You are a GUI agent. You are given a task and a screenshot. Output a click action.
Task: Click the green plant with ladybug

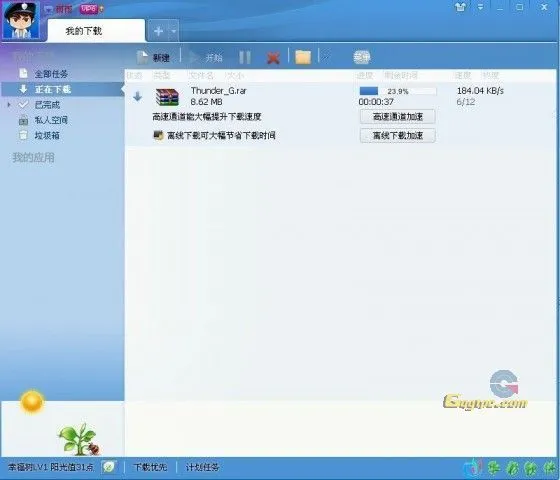tap(79, 440)
